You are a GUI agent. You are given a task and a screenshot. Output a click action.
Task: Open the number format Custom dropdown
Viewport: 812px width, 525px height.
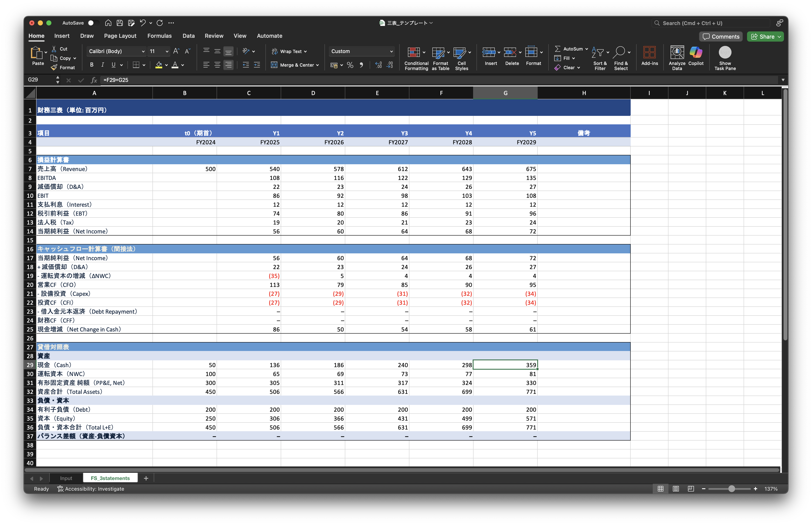coord(391,51)
